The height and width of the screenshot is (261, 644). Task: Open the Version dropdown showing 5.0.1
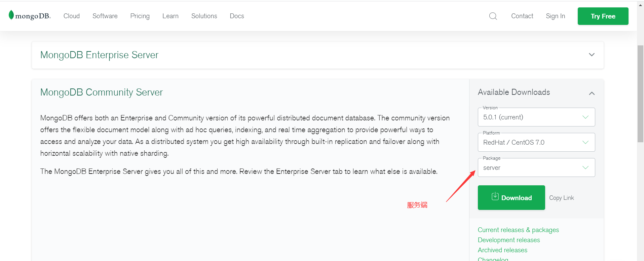536,117
